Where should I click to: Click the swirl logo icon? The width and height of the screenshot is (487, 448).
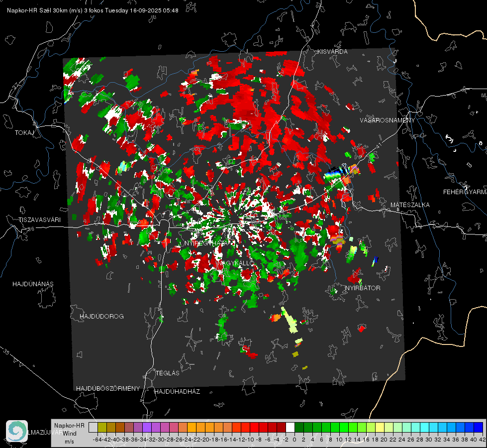click(17, 431)
